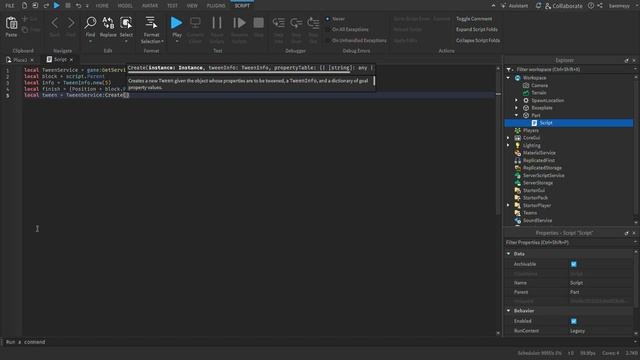Image resolution: width=640 pixels, height=360 pixels.
Task: Expand the StarterPlayer node
Action: pos(508,205)
